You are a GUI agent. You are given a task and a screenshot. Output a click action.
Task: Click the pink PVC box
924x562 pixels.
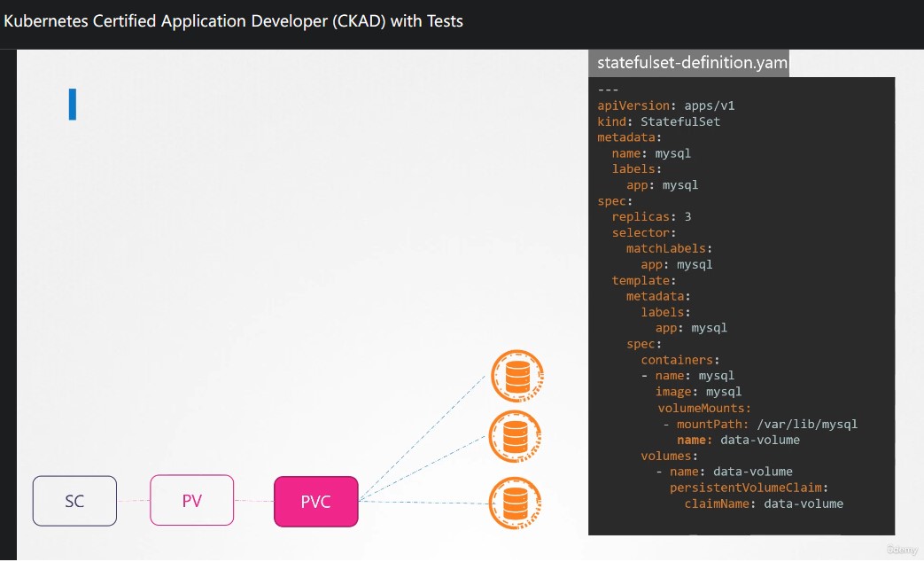[x=316, y=501]
